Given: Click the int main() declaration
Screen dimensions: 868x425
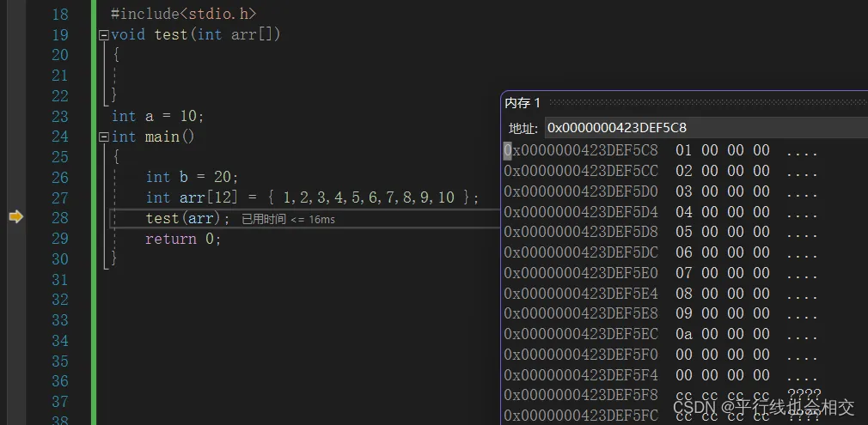Looking at the screenshot, I should [x=153, y=137].
